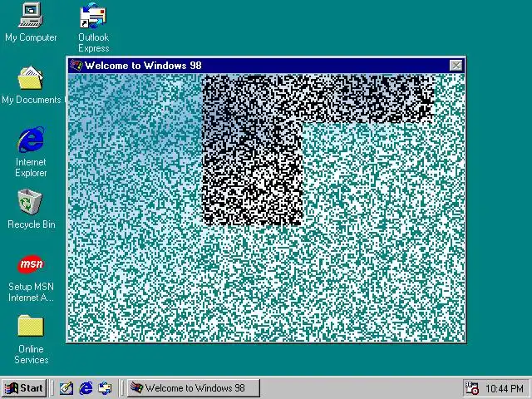
Task: Click the Windows flag icon in the title bar
Action: (x=76, y=65)
